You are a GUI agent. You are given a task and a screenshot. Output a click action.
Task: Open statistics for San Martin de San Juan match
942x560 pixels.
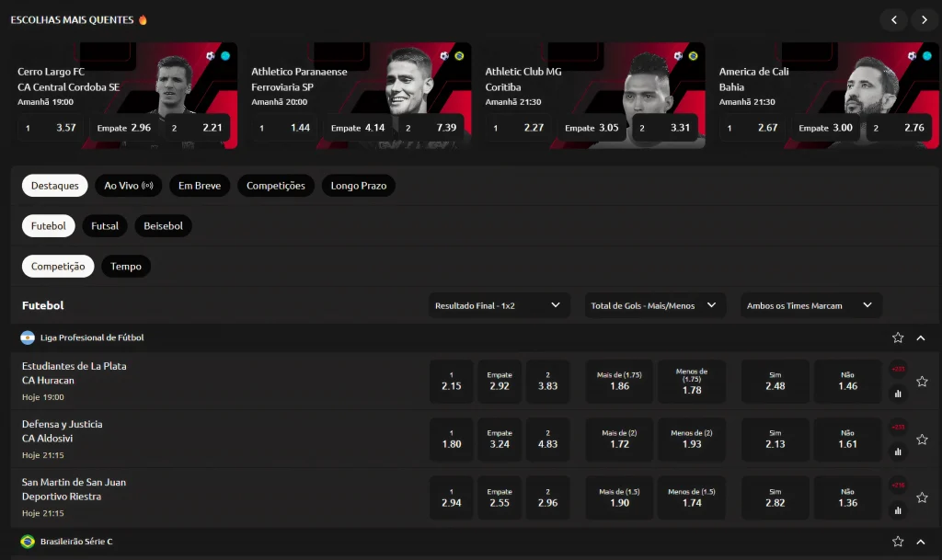(898, 510)
